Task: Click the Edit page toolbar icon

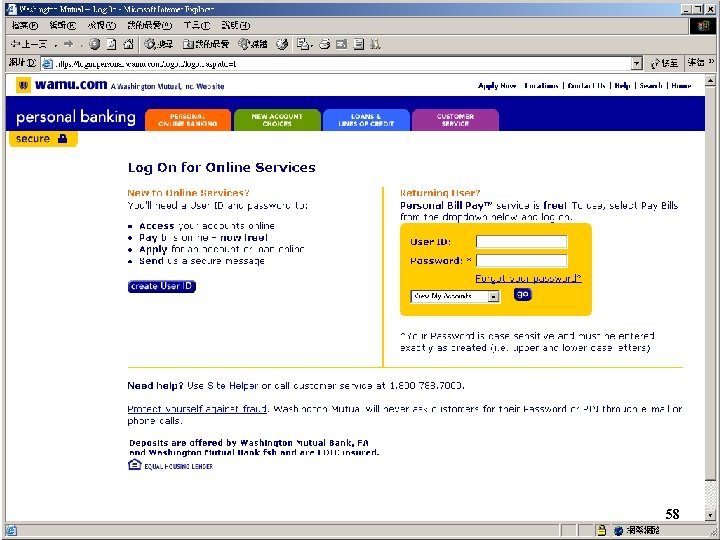Action: [342, 44]
